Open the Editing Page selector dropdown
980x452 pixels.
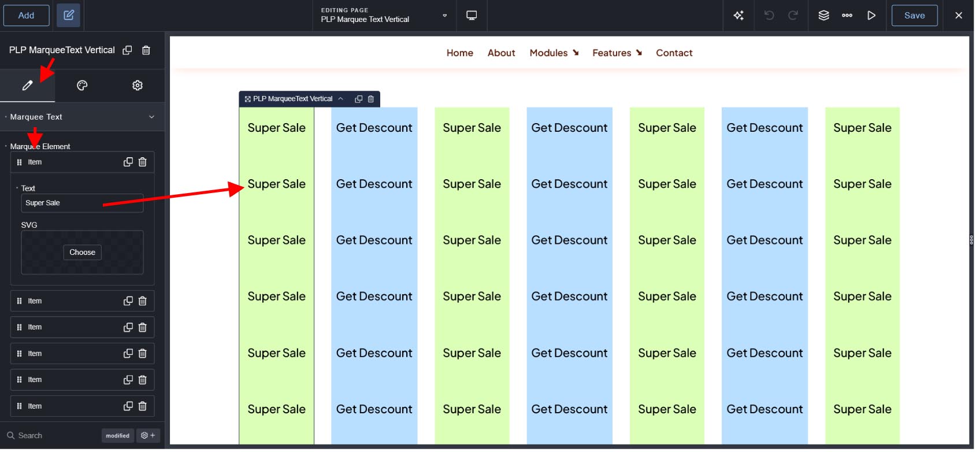(x=384, y=16)
